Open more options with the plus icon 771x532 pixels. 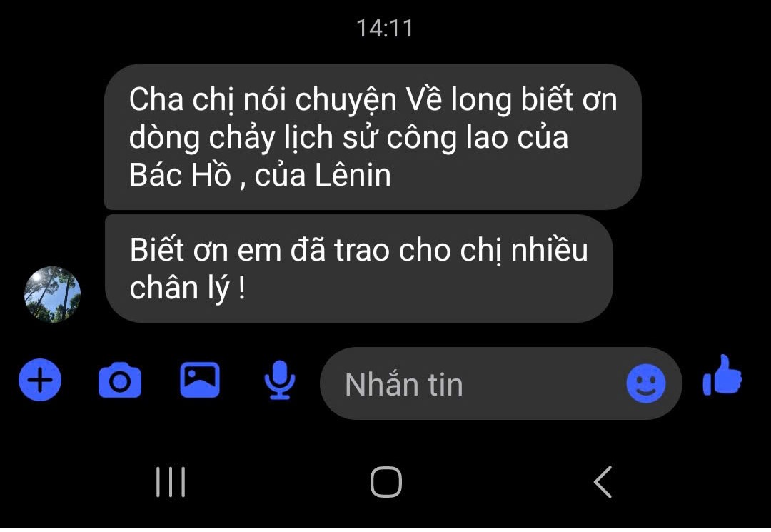[x=40, y=381]
